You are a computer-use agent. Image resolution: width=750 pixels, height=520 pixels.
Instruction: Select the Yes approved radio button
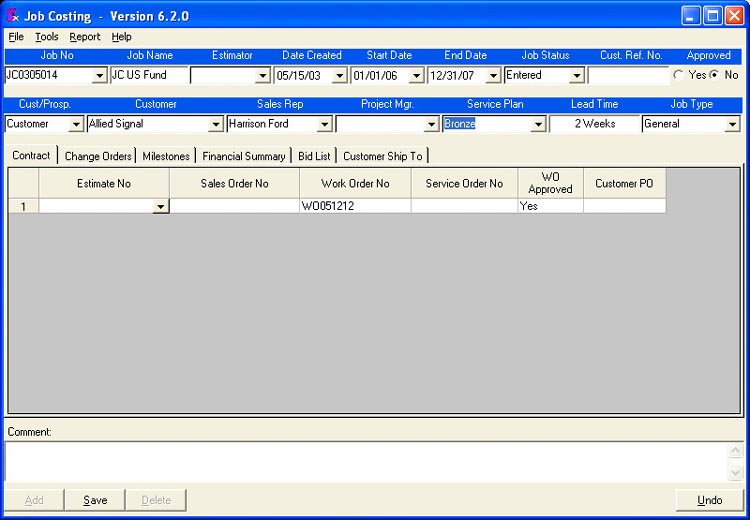pyautogui.click(x=680, y=75)
